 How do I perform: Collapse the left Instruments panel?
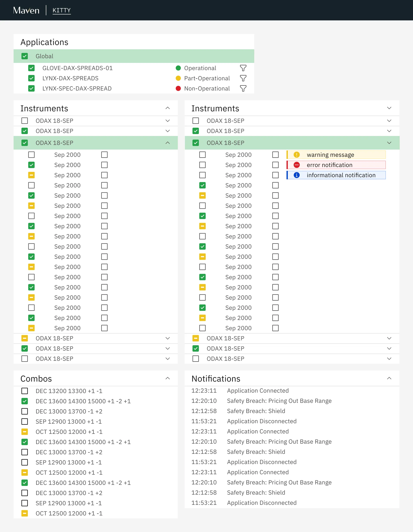click(x=167, y=108)
